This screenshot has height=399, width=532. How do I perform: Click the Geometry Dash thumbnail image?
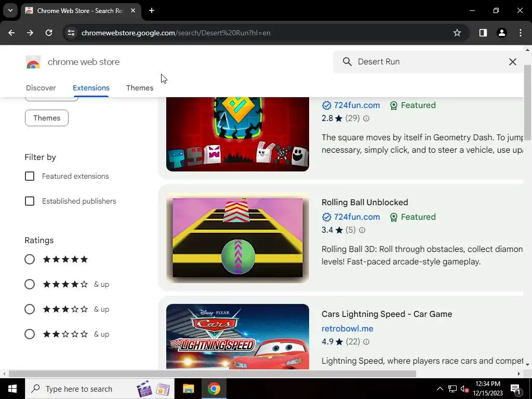pyautogui.click(x=237, y=134)
